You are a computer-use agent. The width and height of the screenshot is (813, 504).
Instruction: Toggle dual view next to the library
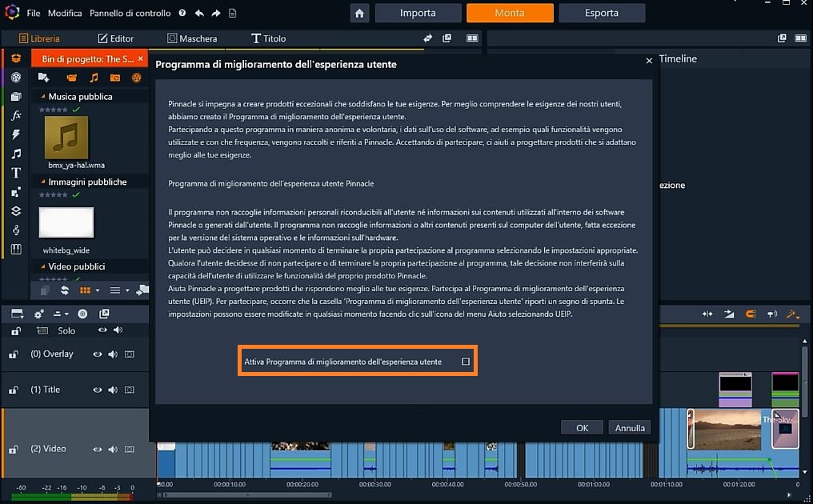pos(472,38)
